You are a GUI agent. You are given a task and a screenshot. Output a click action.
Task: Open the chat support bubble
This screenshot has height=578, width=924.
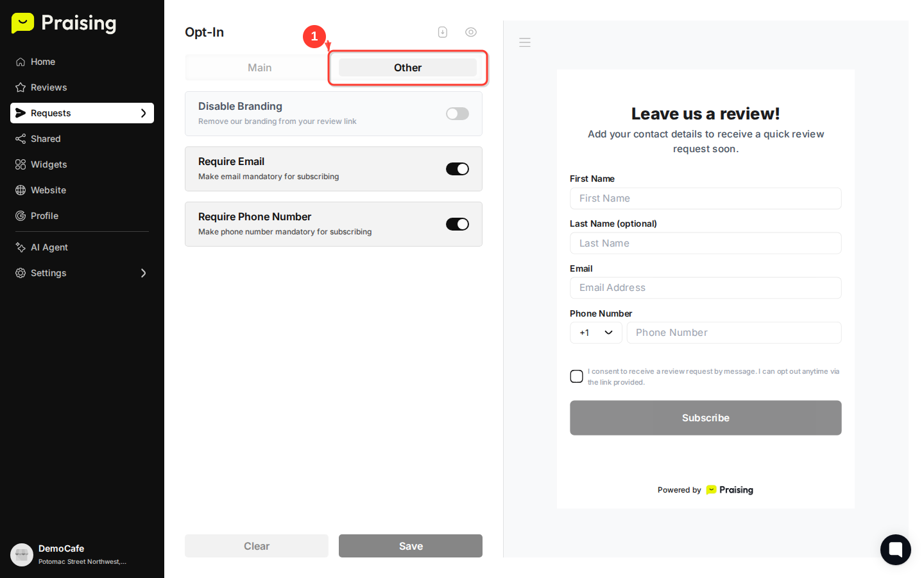click(895, 550)
